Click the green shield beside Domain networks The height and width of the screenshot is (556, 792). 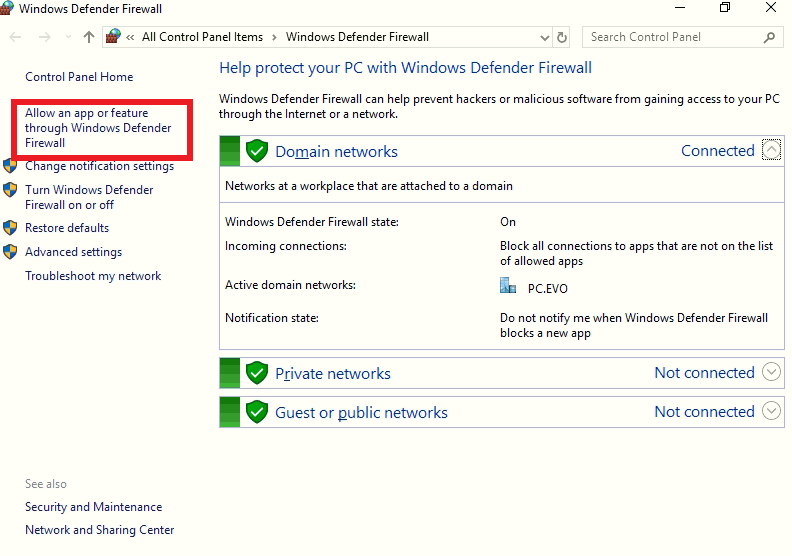[x=257, y=151]
